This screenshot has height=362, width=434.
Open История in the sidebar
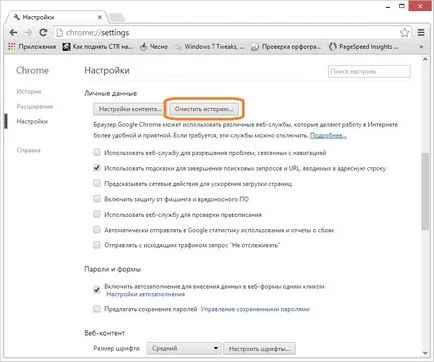pos(29,92)
